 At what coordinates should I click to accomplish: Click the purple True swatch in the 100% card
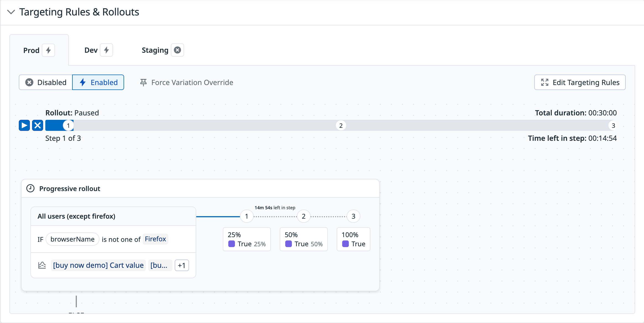coord(345,243)
